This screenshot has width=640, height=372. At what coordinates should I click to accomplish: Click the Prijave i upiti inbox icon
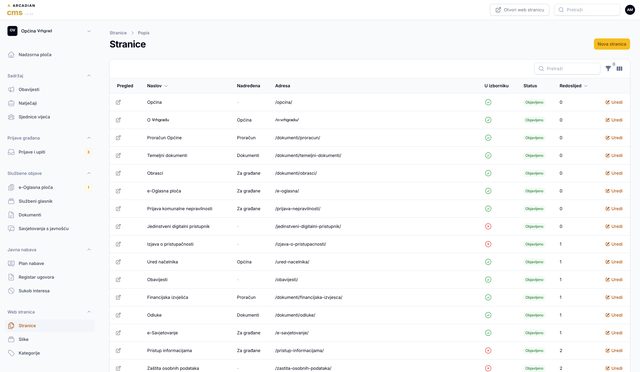tap(11, 152)
